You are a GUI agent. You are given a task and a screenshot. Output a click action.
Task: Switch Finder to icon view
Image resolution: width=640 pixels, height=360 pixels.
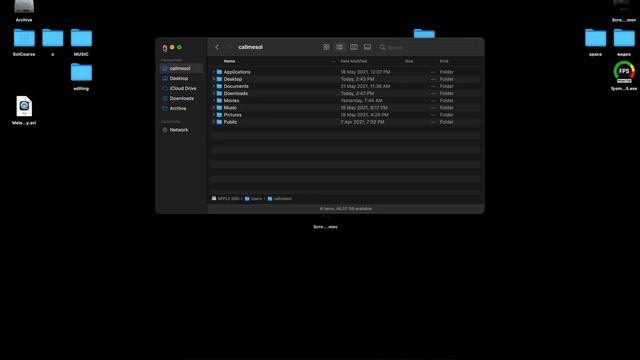tap(326, 47)
